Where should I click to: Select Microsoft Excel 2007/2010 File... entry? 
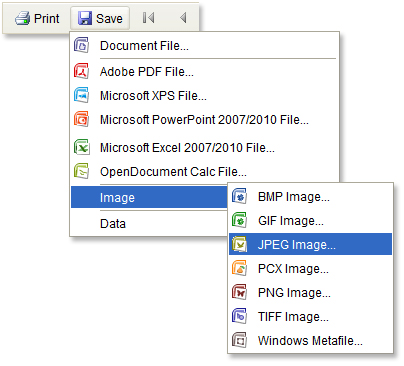click(x=205, y=147)
